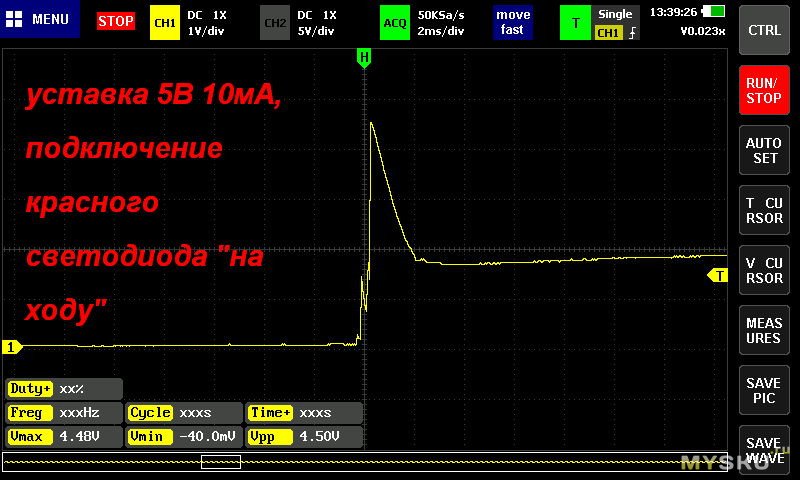Image resolution: width=800 pixels, height=480 pixels.
Task: Click the waveform overview window box
Action: pos(221,462)
